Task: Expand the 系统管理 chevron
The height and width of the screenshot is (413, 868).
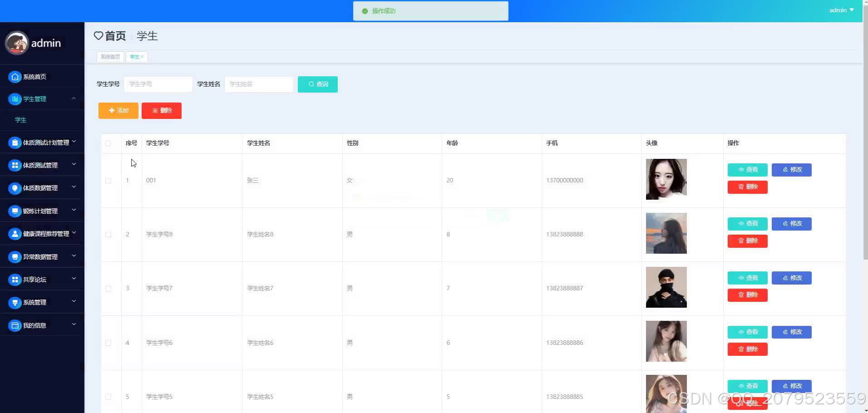Action: [x=74, y=301]
